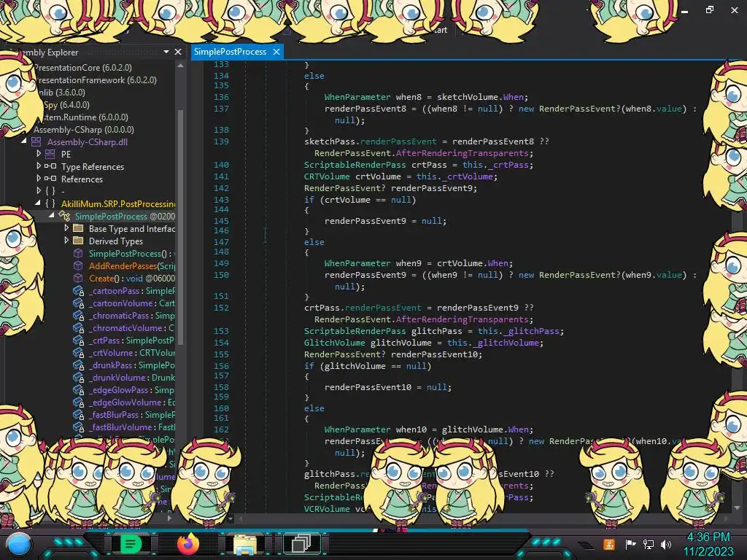Click WhenParameter type on line 149
The width and height of the screenshot is (747, 560).
tap(357, 263)
